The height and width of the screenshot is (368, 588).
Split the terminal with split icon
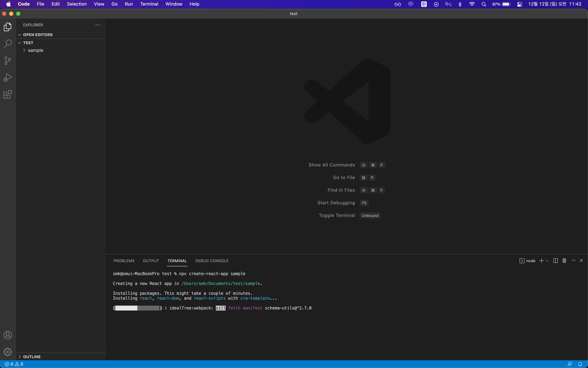(555, 261)
